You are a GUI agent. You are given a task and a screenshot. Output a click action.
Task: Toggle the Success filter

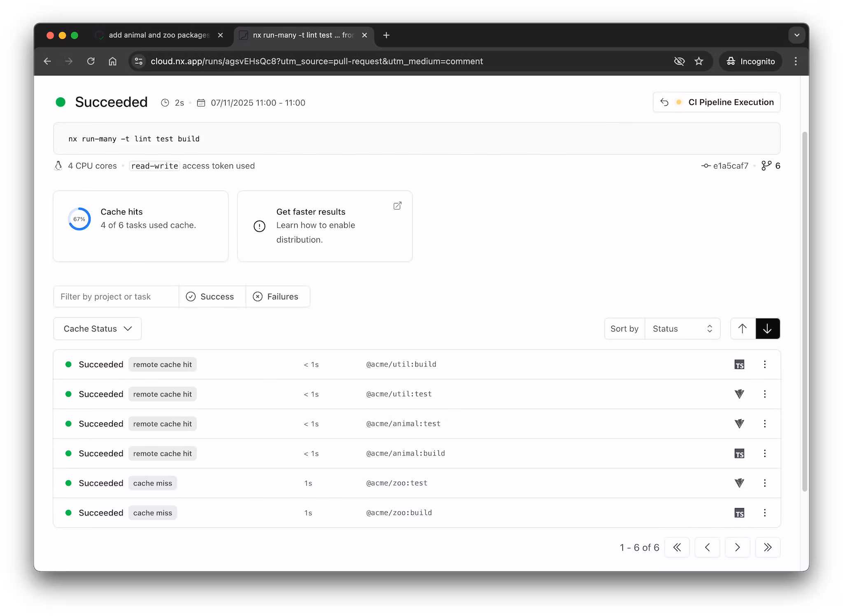pyautogui.click(x=212, y=296)
